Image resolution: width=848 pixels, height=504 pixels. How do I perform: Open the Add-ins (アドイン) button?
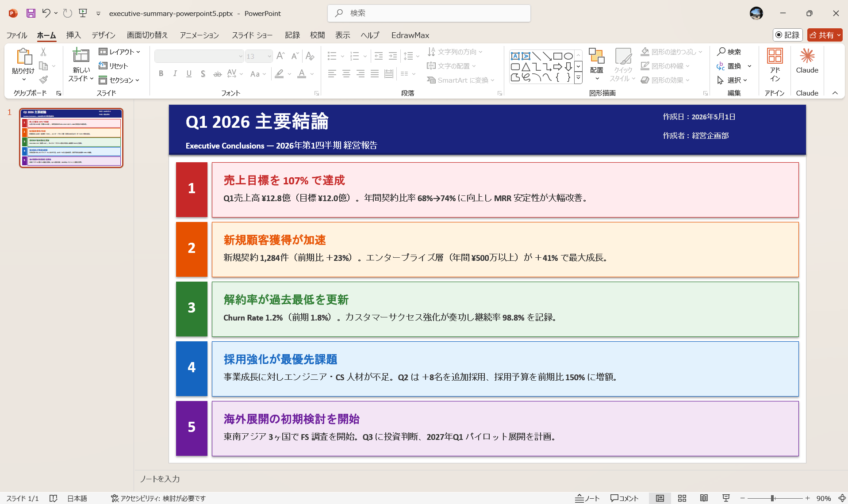pyautogui.click(x=775, y=65)
